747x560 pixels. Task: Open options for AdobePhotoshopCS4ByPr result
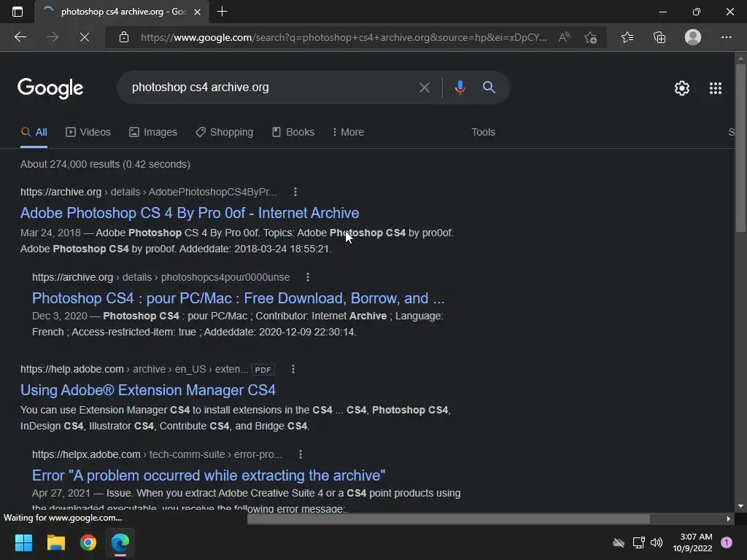pyautogui.click(x=295, y=192)
